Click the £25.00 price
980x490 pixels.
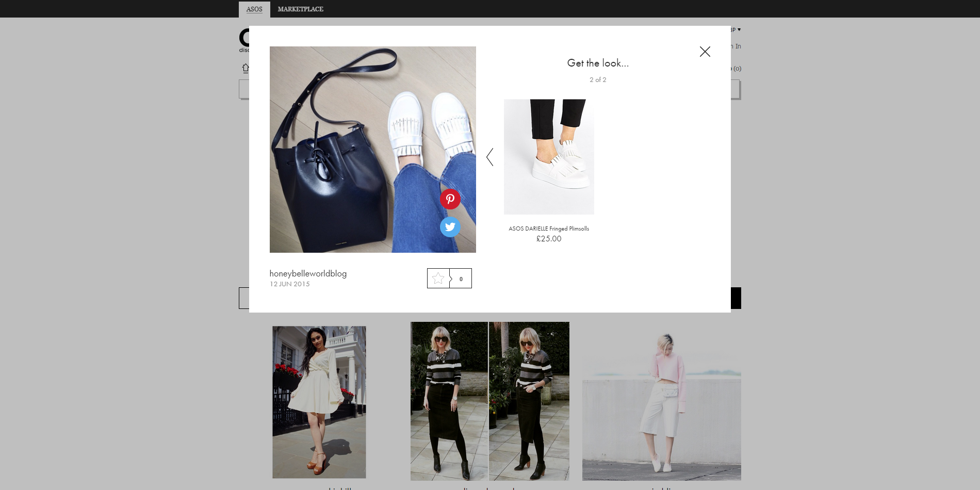548,239
